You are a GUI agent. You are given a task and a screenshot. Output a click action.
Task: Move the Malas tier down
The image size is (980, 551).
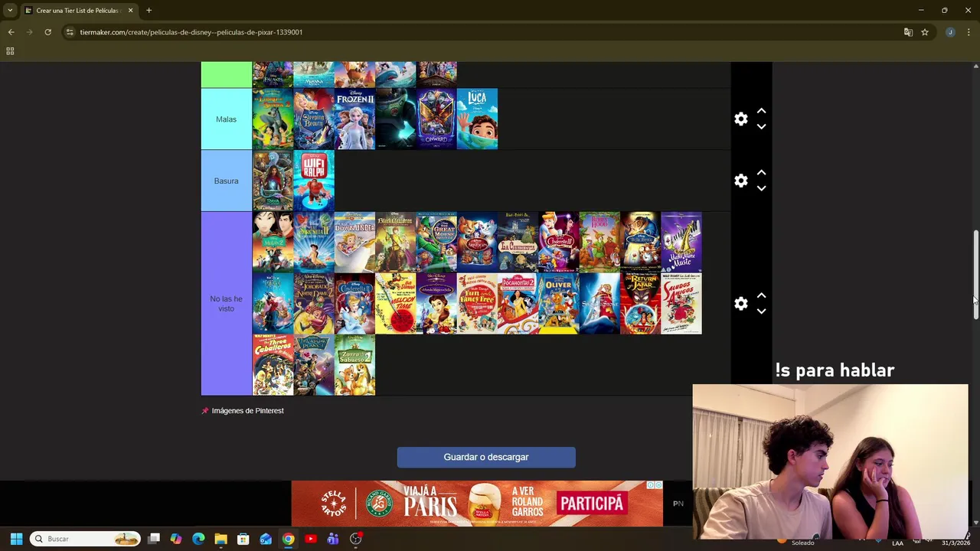pos(761,127)
